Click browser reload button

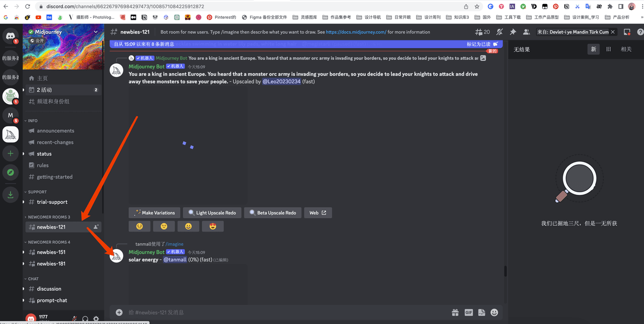[29, 7]
